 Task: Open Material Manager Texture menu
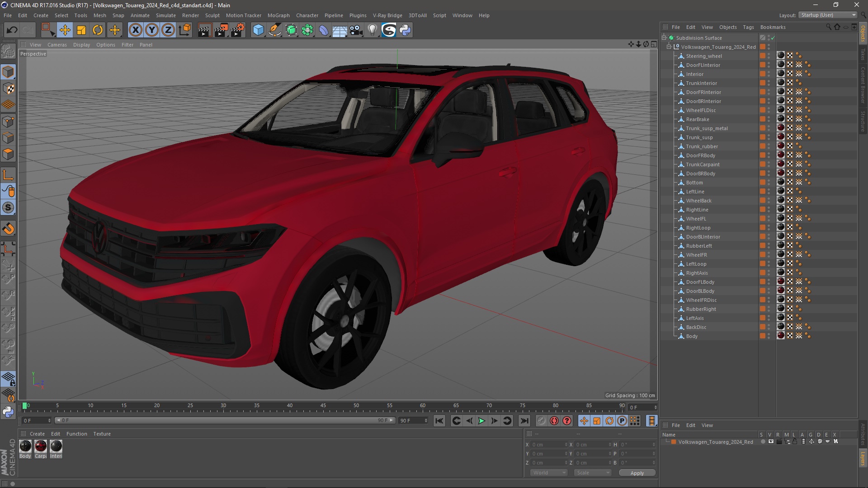pos(102,434)
